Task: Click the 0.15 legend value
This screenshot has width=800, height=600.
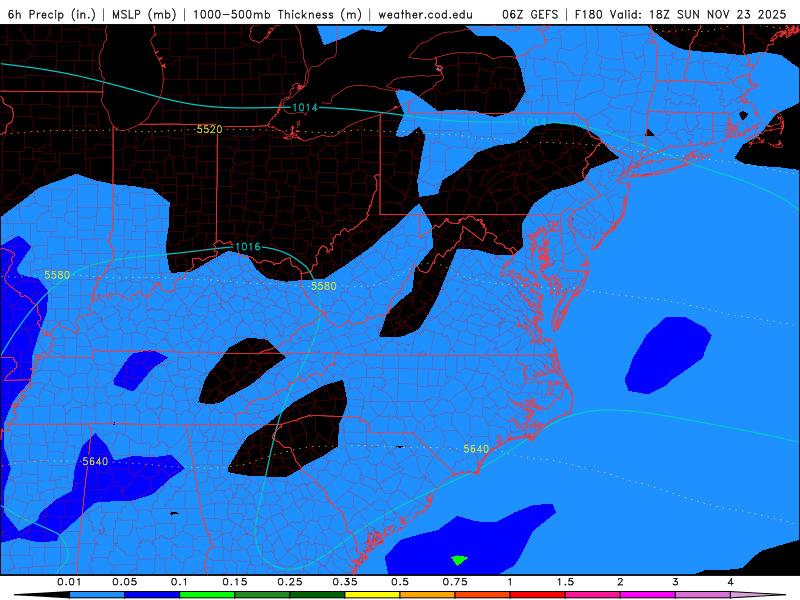Action: 235,582
